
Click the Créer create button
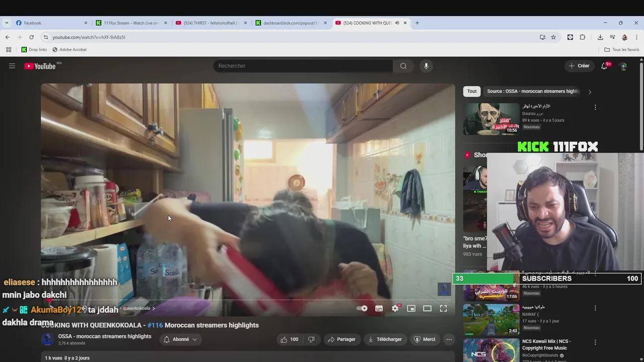tap(579, 66)
